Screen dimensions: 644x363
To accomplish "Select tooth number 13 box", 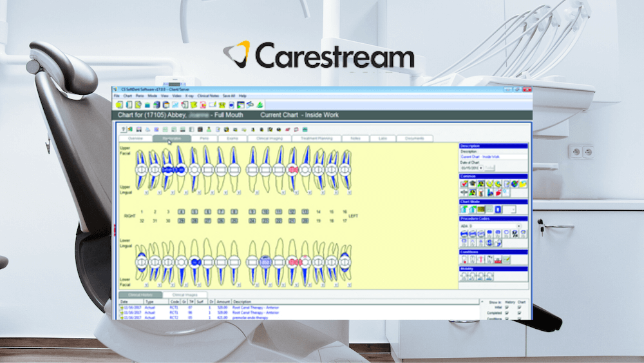I will pyautogui.click(x=305, y=211).
